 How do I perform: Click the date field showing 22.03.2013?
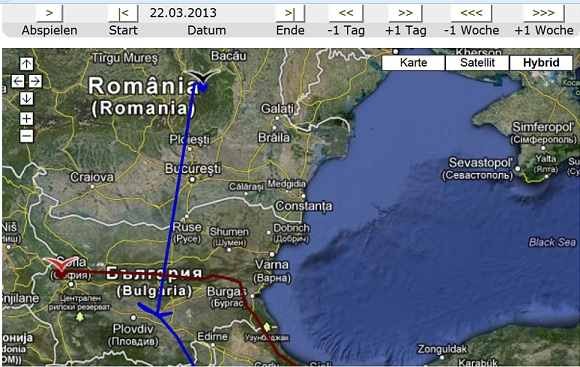pyautogui.click(x=183, y=13)
